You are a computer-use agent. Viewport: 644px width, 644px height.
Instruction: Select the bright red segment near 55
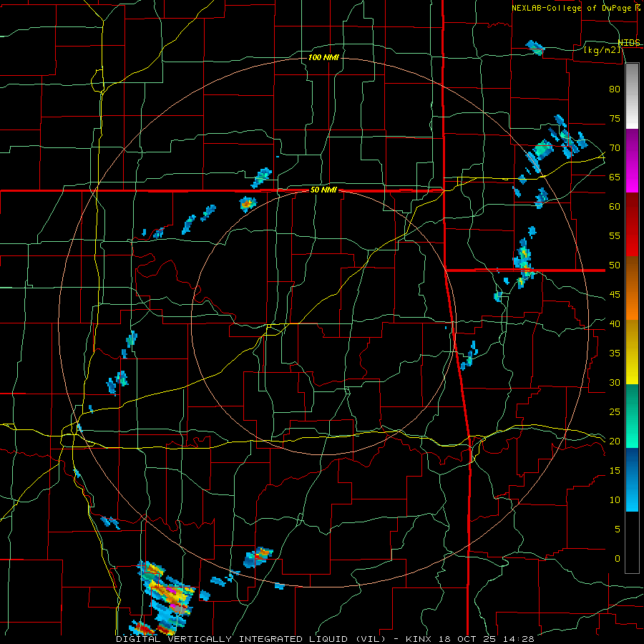click(x=632, y=242)
